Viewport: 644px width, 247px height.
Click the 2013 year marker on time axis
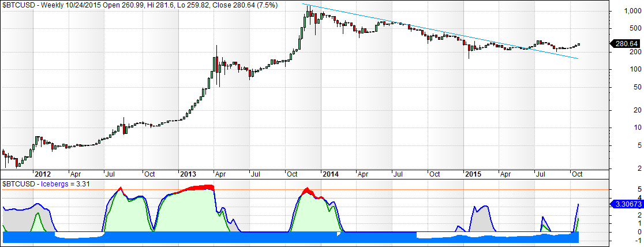click(x=188, y=173)
